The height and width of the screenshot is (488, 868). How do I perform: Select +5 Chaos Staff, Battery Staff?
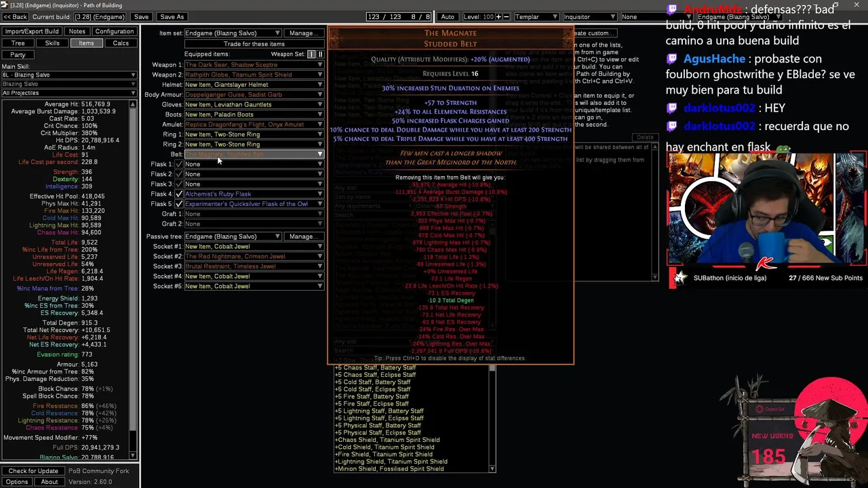[x=375, y=367]
